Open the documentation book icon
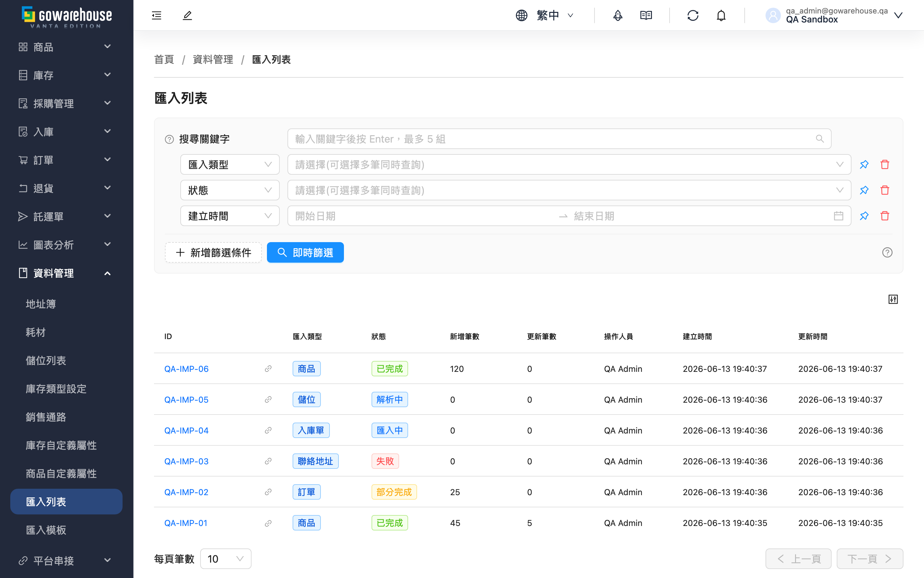The height and width of the screenshot is (578, 924). point(646,15)
